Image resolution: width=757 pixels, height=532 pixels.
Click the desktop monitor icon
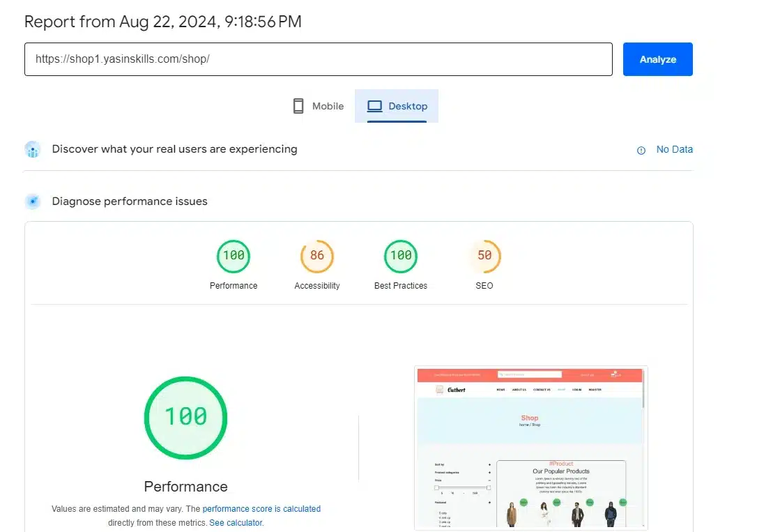click(375, 106)
